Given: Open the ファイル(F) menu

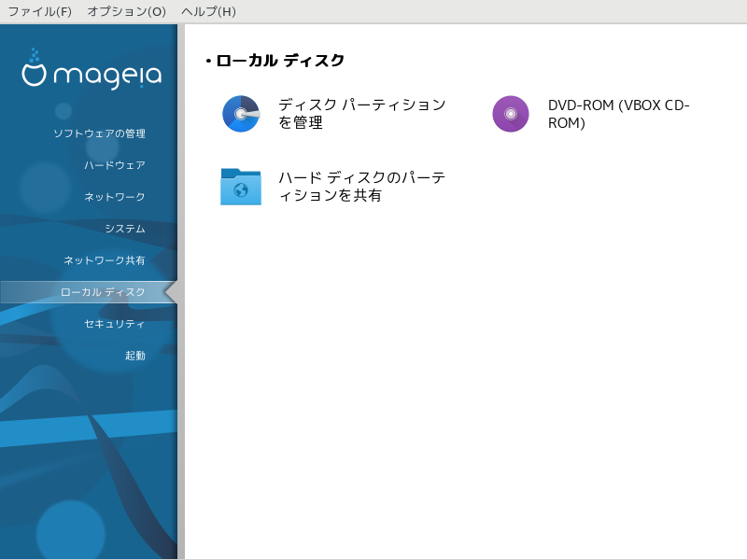Looking at the screenshot, I should pos(40,11).
